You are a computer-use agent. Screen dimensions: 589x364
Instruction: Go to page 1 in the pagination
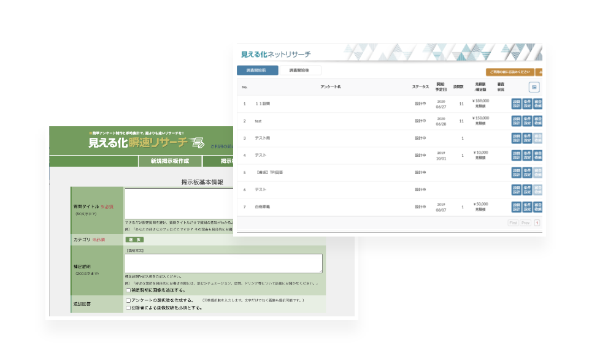coord(537,223)
